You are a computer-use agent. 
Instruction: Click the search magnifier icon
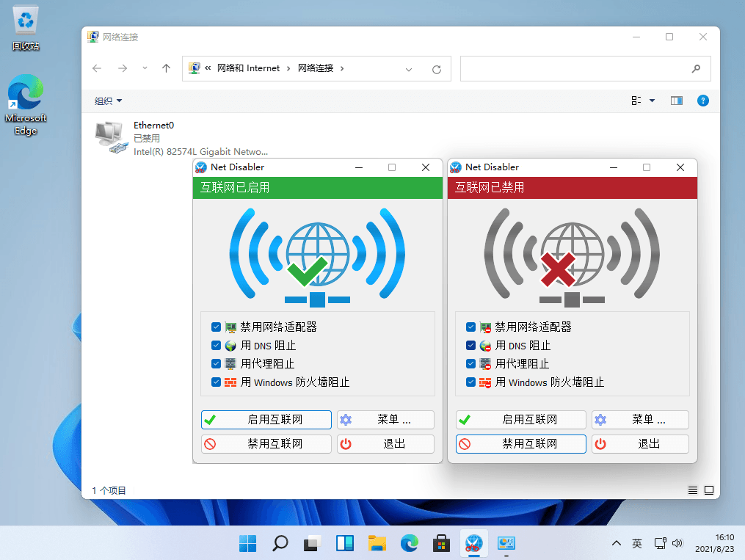[x=696, y=68]
